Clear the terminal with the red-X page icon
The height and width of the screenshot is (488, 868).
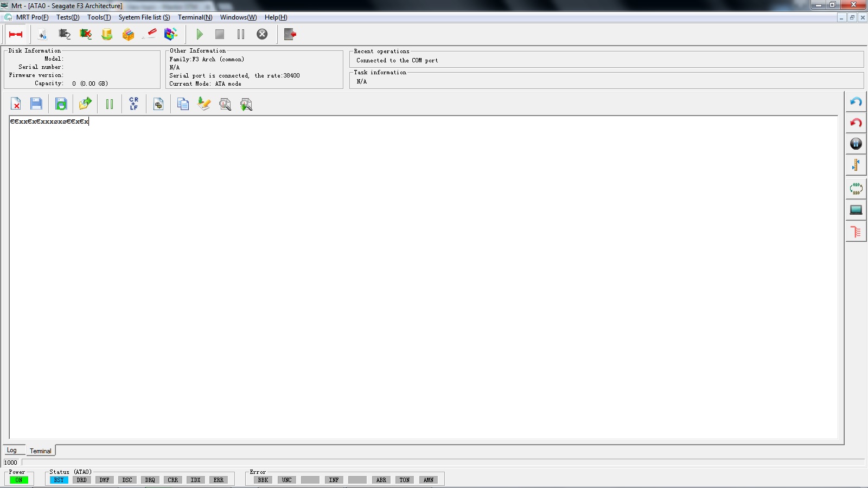pyautogui.click(x=16, y=104)
